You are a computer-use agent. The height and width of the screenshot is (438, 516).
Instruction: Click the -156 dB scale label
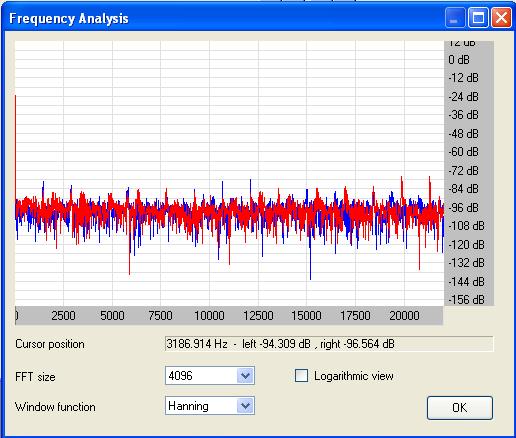click(x=466, y=300)
